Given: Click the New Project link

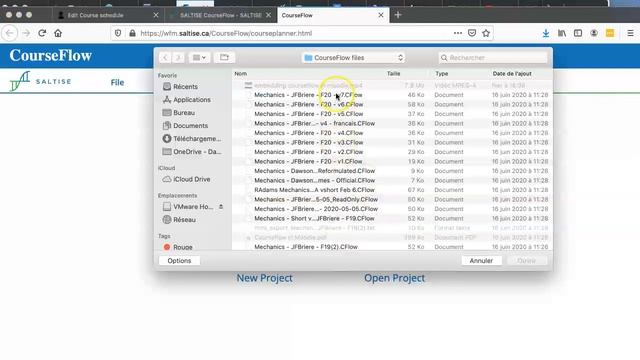Looking at the screenshot, I should point(264,278).
